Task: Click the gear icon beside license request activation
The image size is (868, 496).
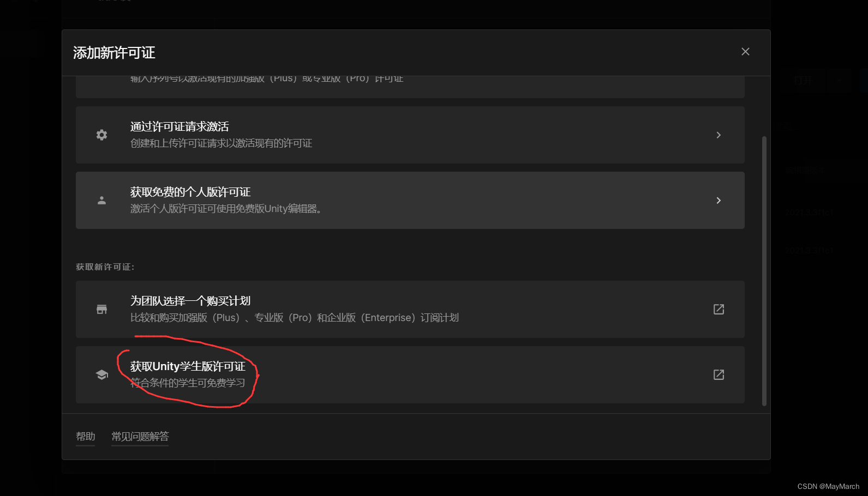Action: [101, 135]
